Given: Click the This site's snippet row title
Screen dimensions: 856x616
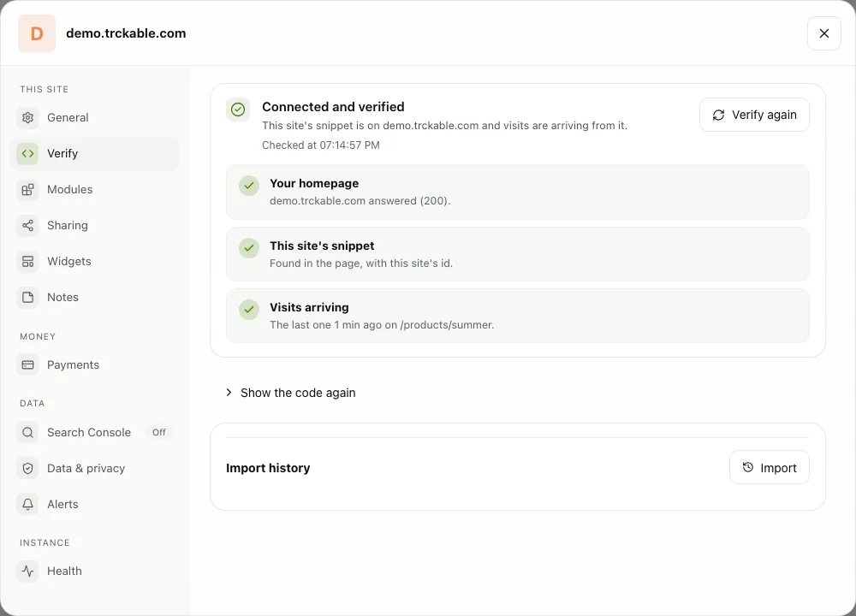Looking at the screenshot, I should [322, 246].
